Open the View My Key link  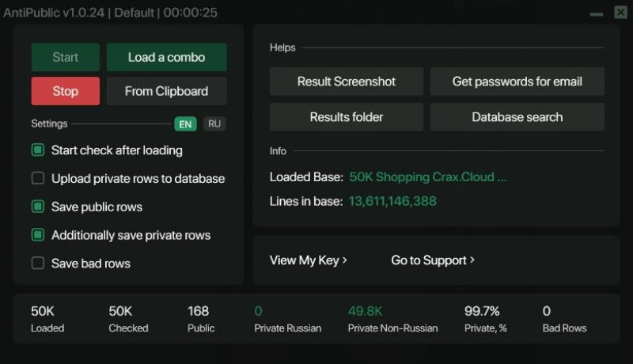(308, 260)
